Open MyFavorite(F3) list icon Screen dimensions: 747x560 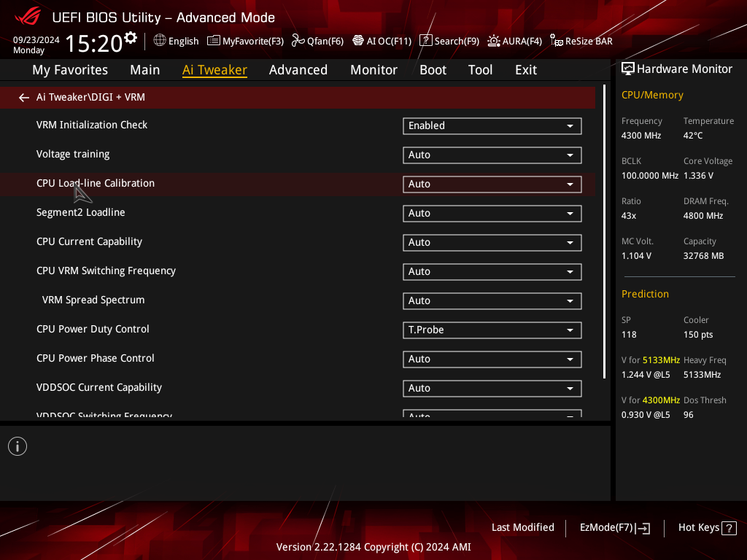coord(214,41)
